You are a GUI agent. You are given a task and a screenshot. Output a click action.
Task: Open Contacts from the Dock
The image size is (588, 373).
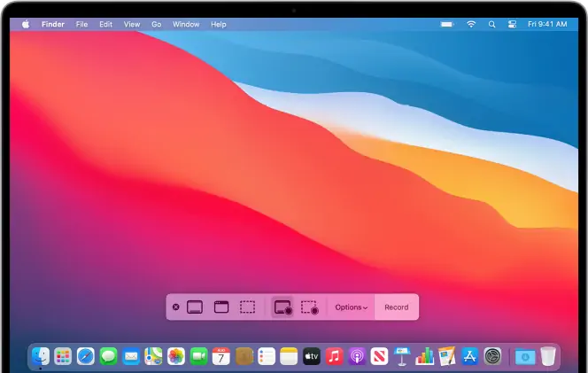pos(244,356)
